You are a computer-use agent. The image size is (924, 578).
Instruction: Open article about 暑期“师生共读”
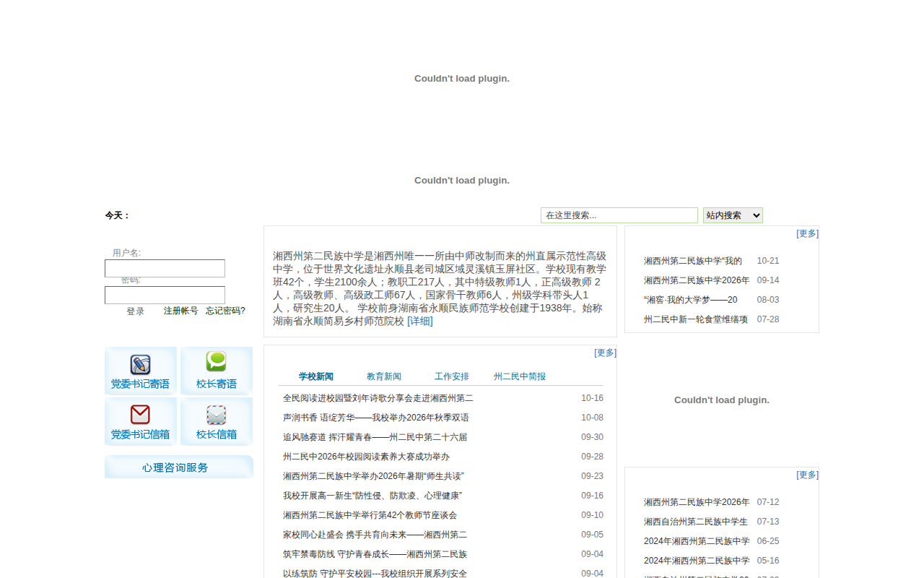pos(373,476)
